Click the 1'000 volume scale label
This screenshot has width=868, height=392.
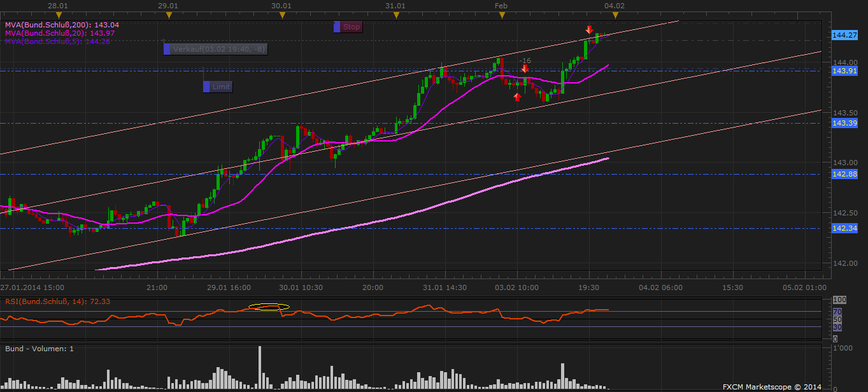click(843, 349)
